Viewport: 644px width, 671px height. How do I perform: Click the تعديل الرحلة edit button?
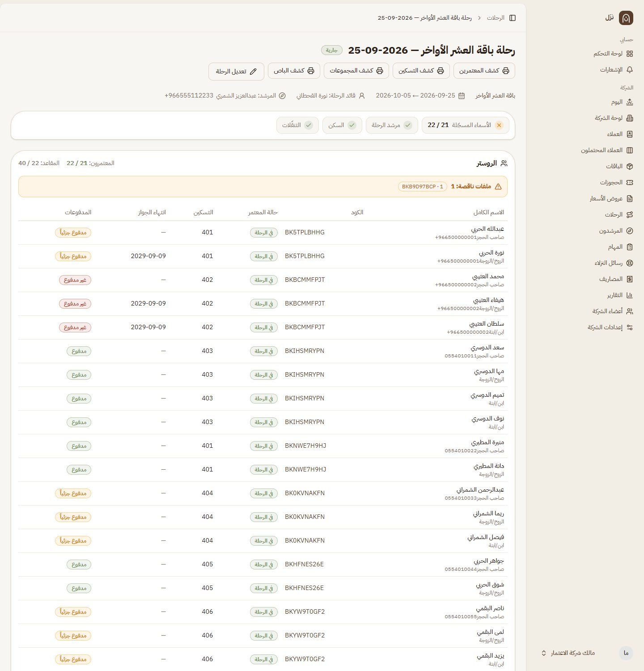(236, 72)
